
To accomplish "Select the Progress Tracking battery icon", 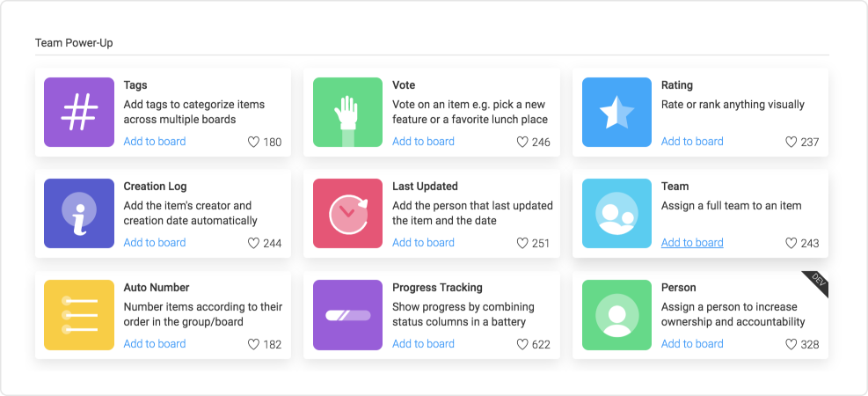I will click(x=347, y=314).
